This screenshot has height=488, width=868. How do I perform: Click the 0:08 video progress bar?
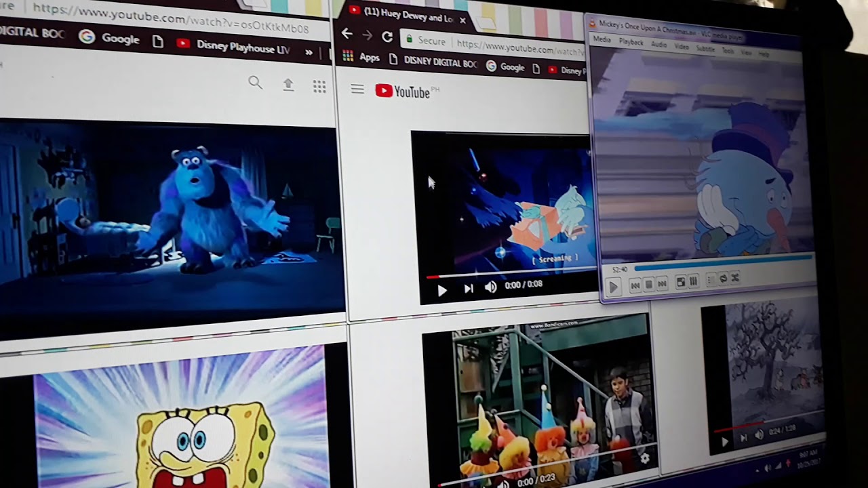coord(511,273)
